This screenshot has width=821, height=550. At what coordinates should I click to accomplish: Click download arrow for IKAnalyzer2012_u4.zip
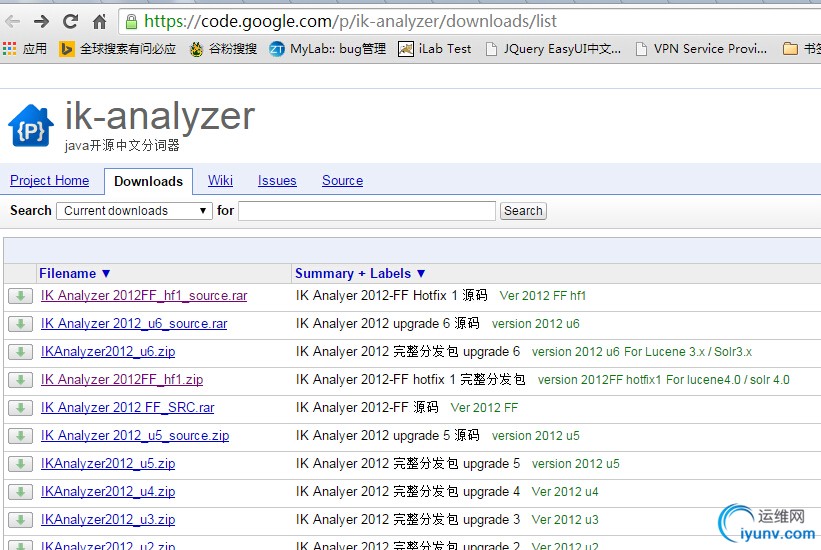click(x=20, y=492)
